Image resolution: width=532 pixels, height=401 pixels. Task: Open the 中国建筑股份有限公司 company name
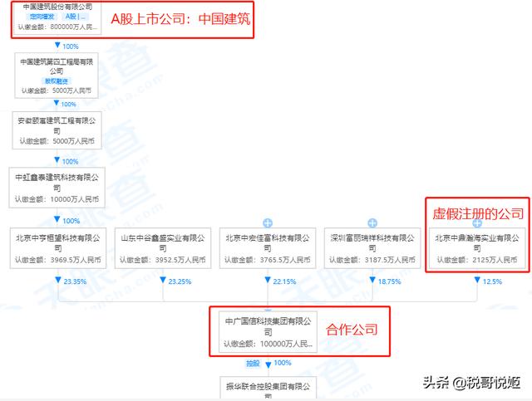[57, 7]
